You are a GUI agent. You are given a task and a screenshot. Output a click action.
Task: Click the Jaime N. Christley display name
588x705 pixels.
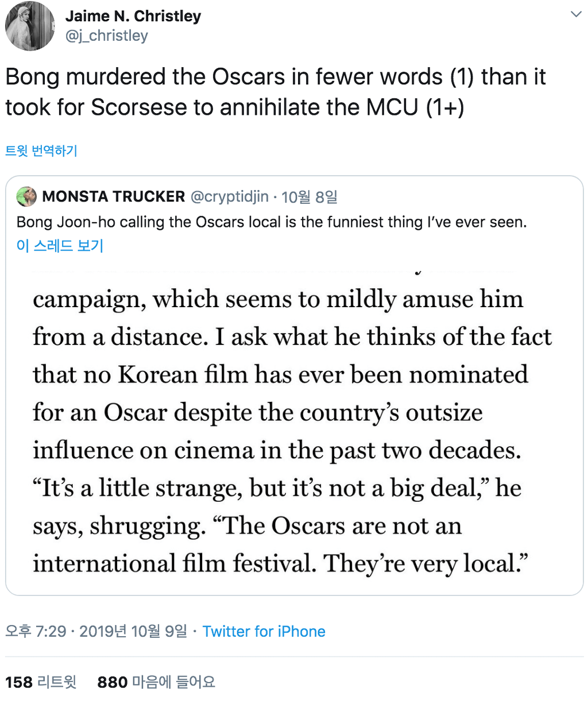pos(133,16)
